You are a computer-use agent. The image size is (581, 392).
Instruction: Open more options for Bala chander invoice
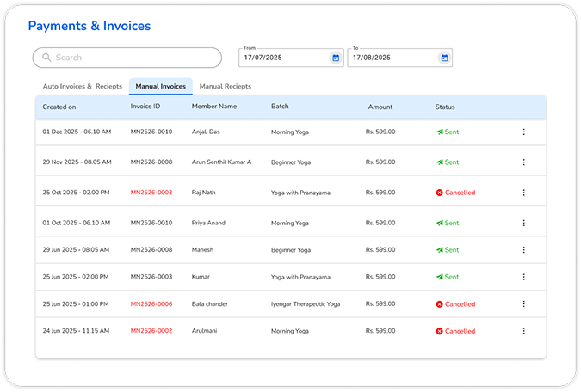(x=523, y=304)
